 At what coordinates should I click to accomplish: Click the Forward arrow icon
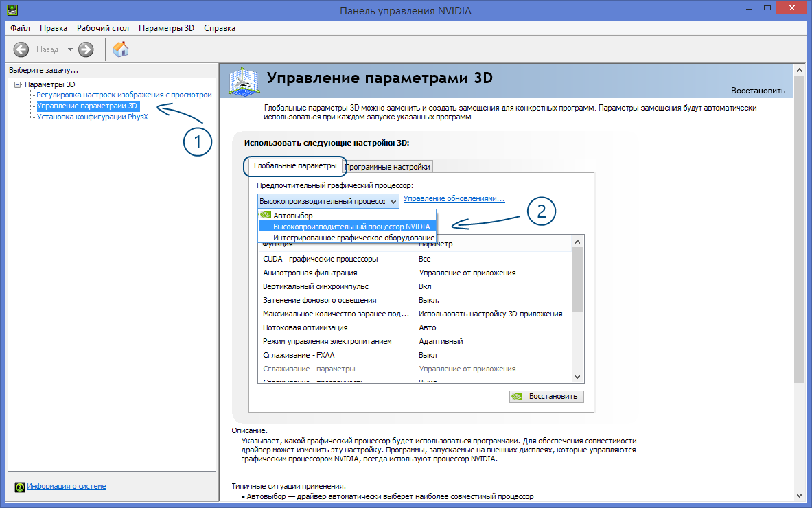pyautogui.click(x=86, y=49)
